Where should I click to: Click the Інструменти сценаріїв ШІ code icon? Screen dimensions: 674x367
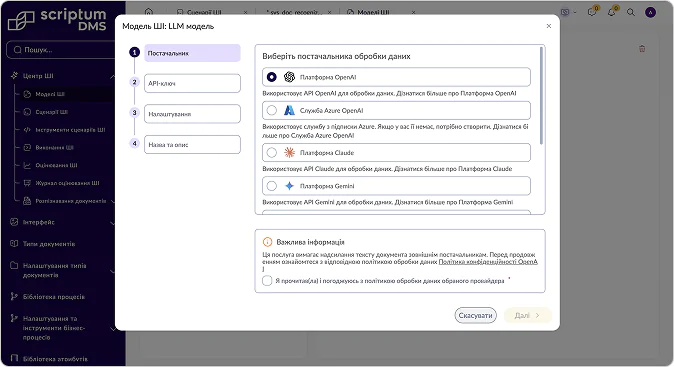27,130
